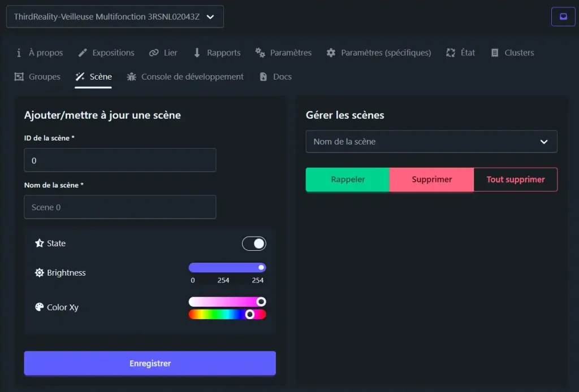Open the ThirdReality device selector dropdown
The width and height of the screenshot is (579, 392).
point(115,16)
